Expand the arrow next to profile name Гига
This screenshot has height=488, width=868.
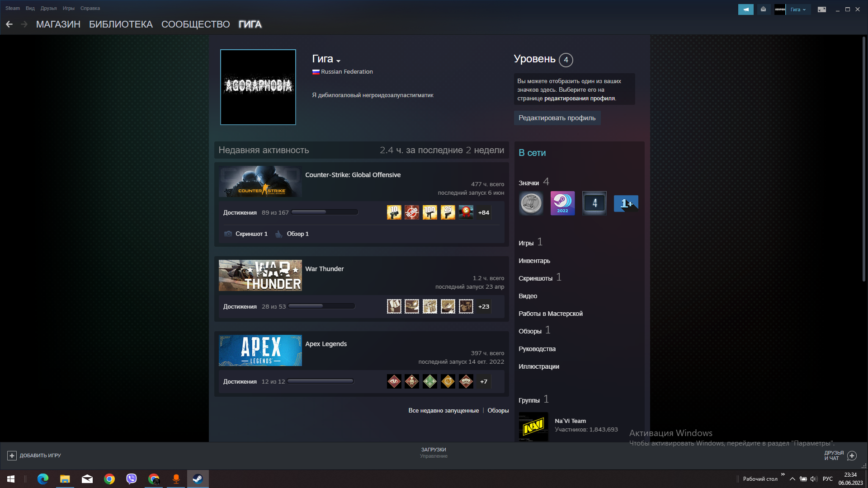coord(339,60)
